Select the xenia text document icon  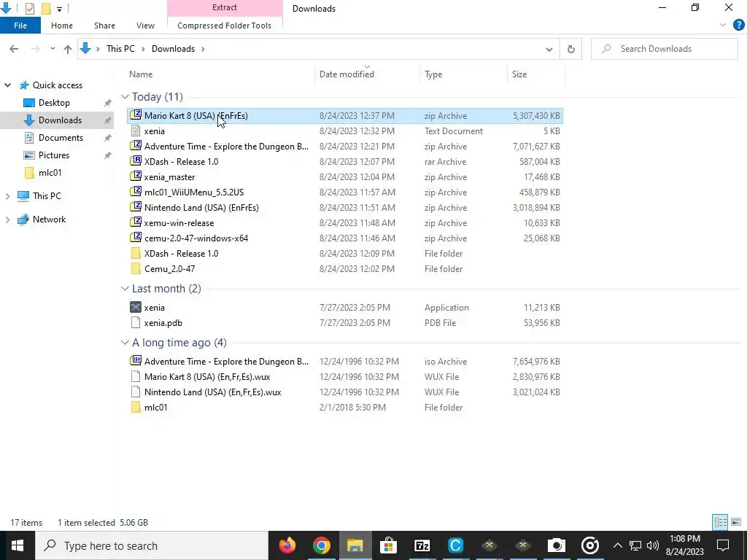pos(136,131)
